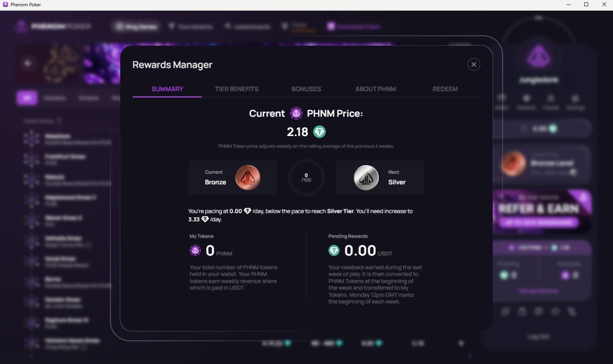Close the Phenom Poker window
The height and width of the screenshot is (364, 613).
tap(604, 5)
